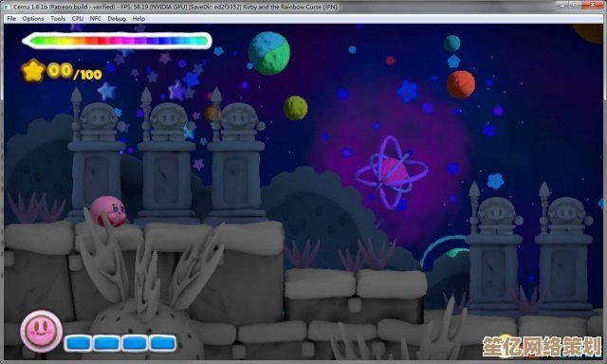Open the Tools menu
Screen dimensions: 607x364
click(58, 19)
